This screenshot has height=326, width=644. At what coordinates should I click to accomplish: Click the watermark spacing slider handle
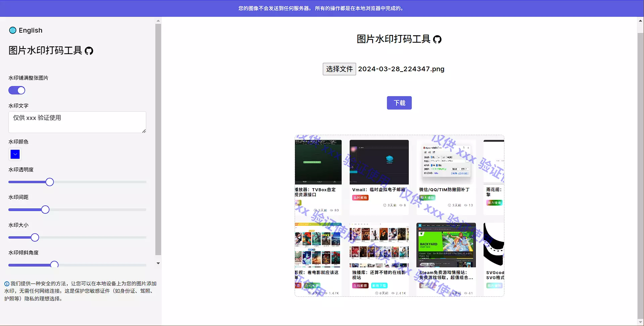pos(45,210)
